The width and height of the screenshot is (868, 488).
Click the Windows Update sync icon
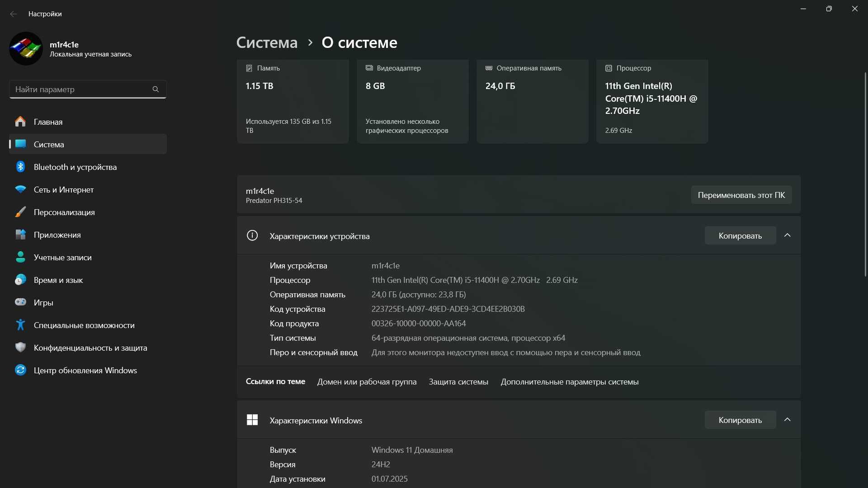pyautogui.click(x=20, y=370)
